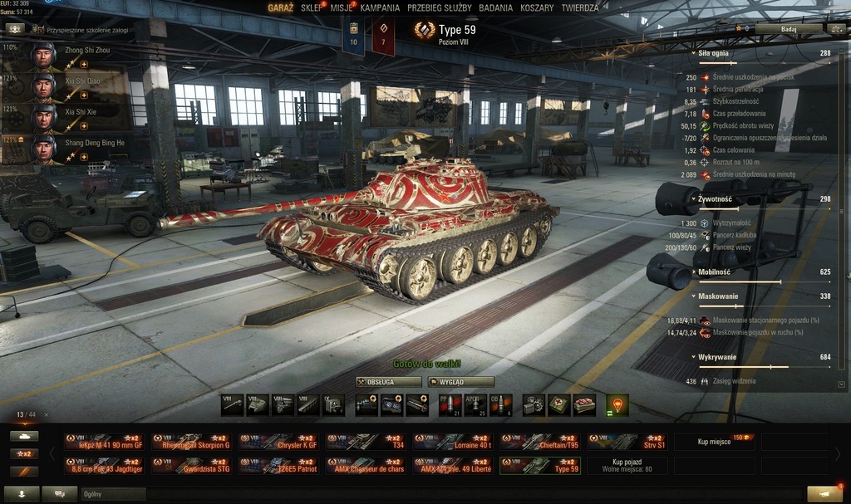Open the tier VIII gun module slot
Image resolution: width=851 pixels, height=504 pixels.
(233, 405)
